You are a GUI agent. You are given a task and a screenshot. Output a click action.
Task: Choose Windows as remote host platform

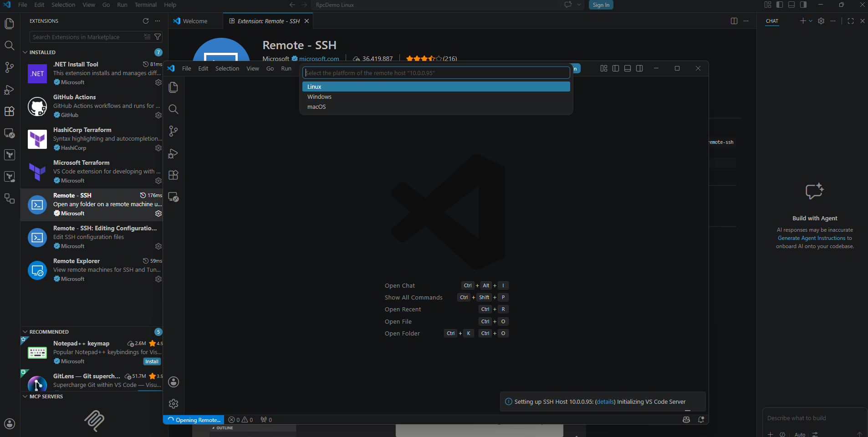[x=436, y=97]
